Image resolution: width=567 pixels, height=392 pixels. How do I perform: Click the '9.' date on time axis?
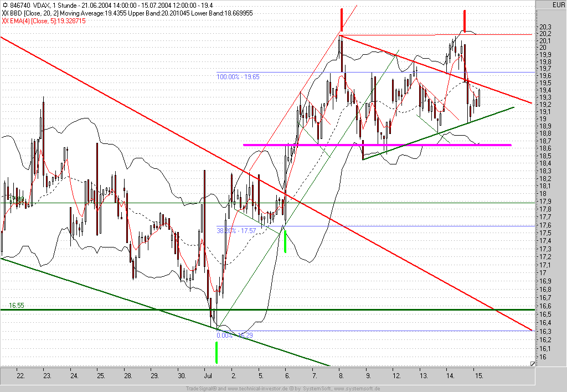[368, 376]
